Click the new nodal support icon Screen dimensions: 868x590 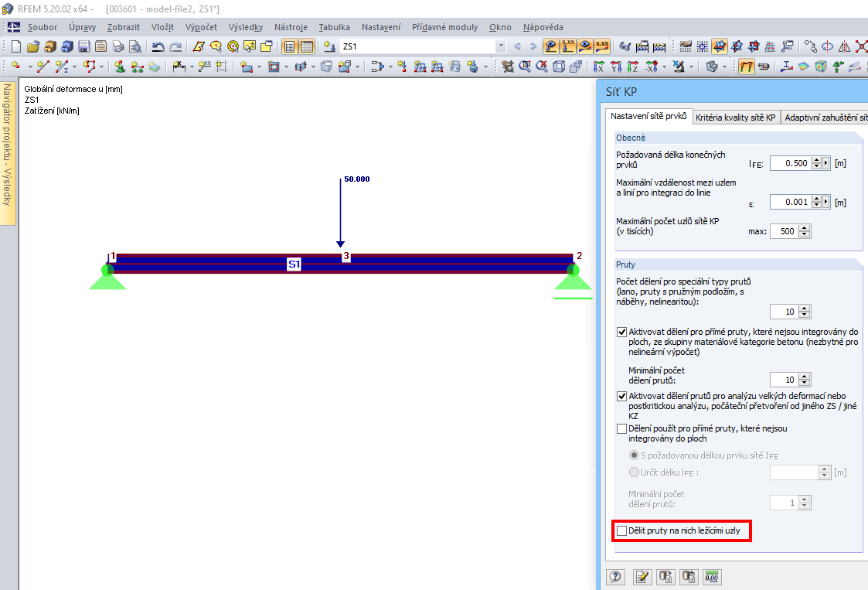pos(120,67)
